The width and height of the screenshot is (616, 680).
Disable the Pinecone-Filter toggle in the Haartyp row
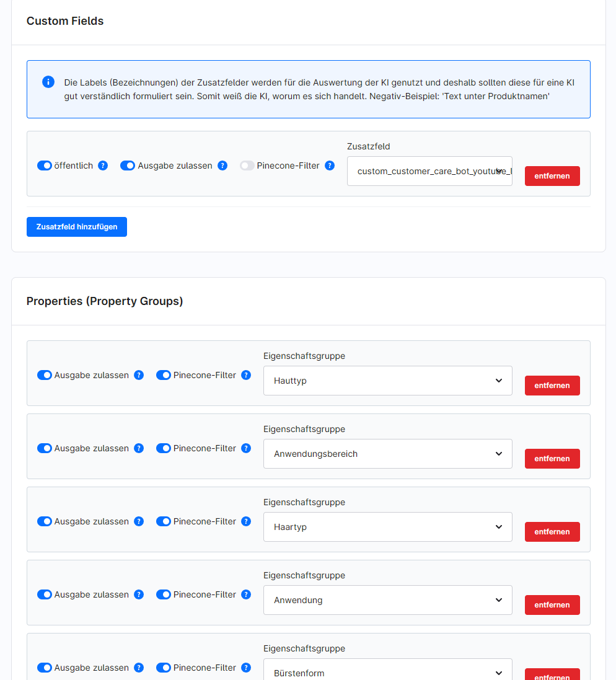pyautogui.click(x=163, y=521)
